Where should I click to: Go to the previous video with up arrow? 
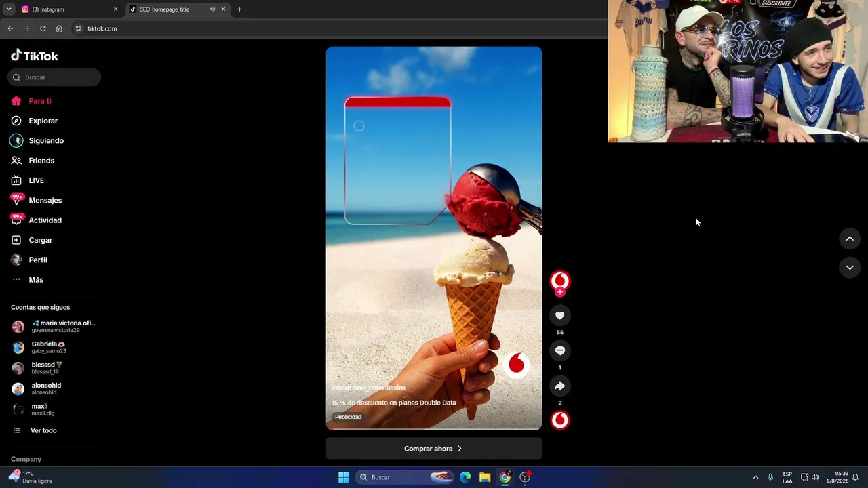850,239
